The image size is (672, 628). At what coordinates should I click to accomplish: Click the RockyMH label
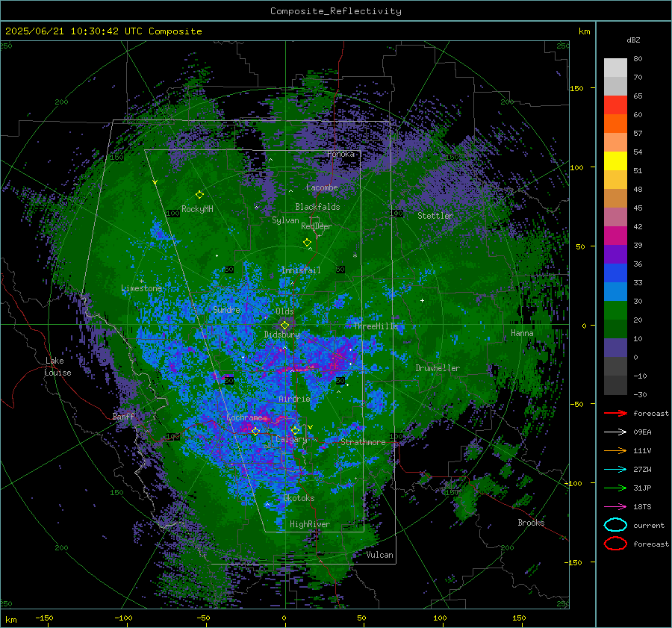(x=197, y=209)
